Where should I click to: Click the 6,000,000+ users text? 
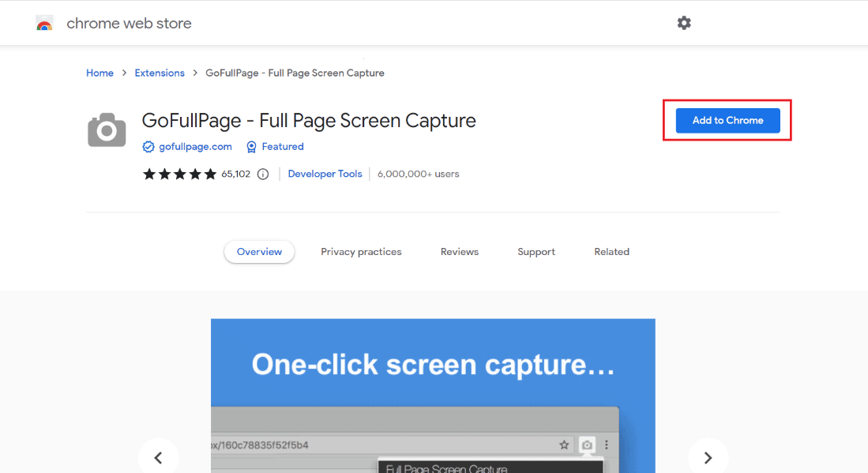tap(419, 174)
